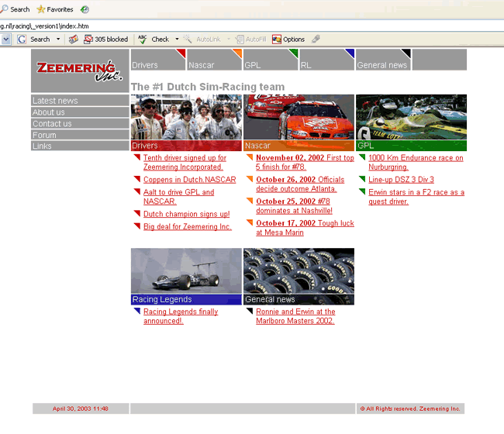Select Contact us in the sidebar
504x434 pixels.
(x=80, y=123)
